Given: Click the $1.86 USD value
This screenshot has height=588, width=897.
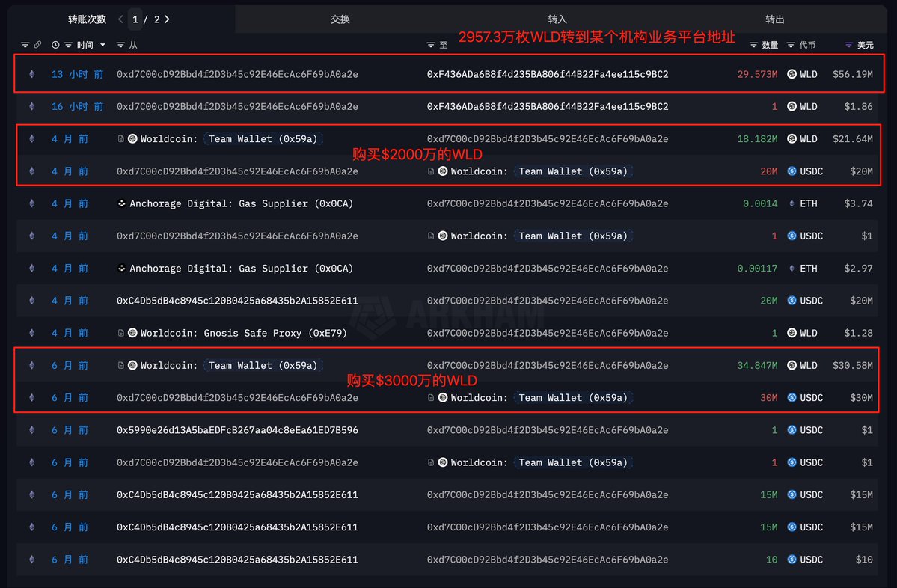Looking at the screenshot, I should point(859,106).
